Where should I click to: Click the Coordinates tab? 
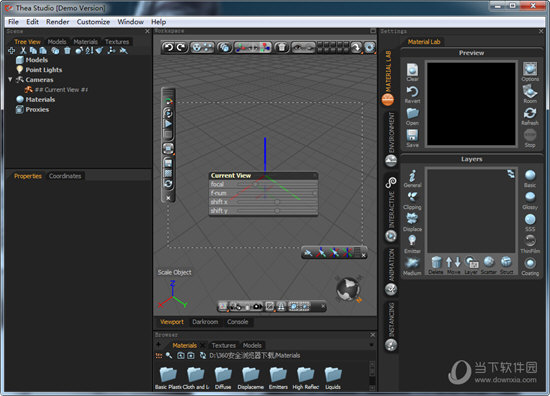[x=65, y=176]
